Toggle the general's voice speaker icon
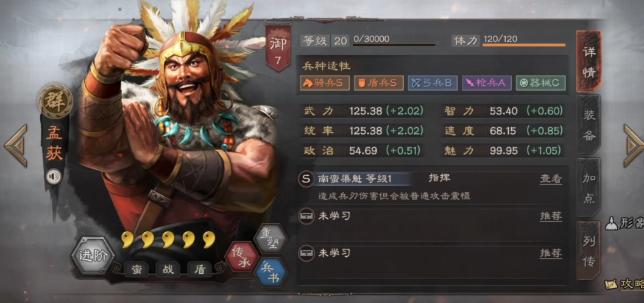Image resolution: width=644 pixels, height=303 pixels. click(54, 176)
